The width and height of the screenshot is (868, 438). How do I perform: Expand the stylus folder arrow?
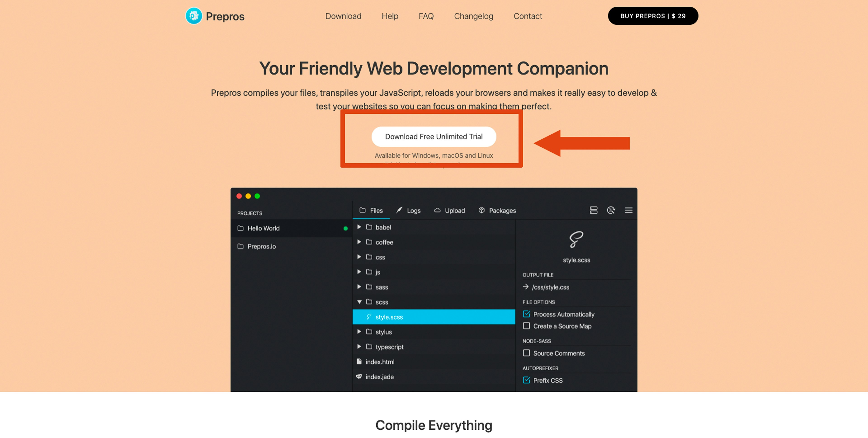coord(359,332)
